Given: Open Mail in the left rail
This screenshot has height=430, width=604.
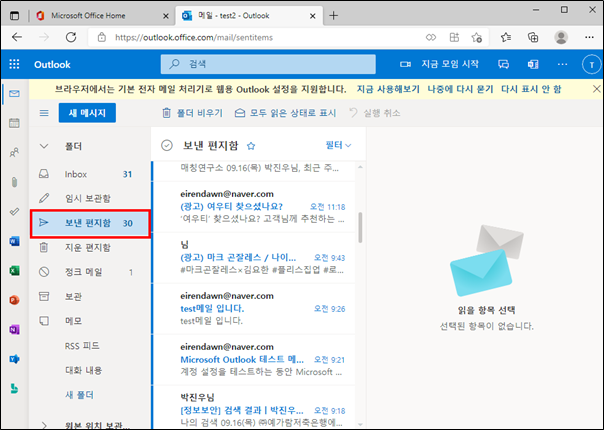Looking at the screenshot, I should coord(14,94).
